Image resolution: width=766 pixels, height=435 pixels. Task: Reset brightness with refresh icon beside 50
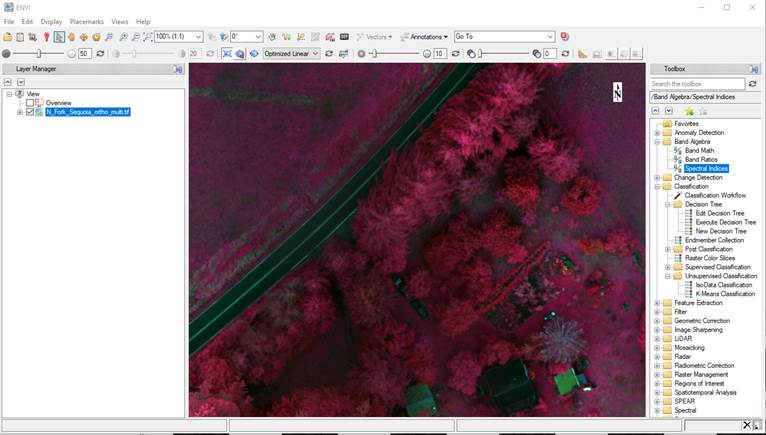click(100, 54)
